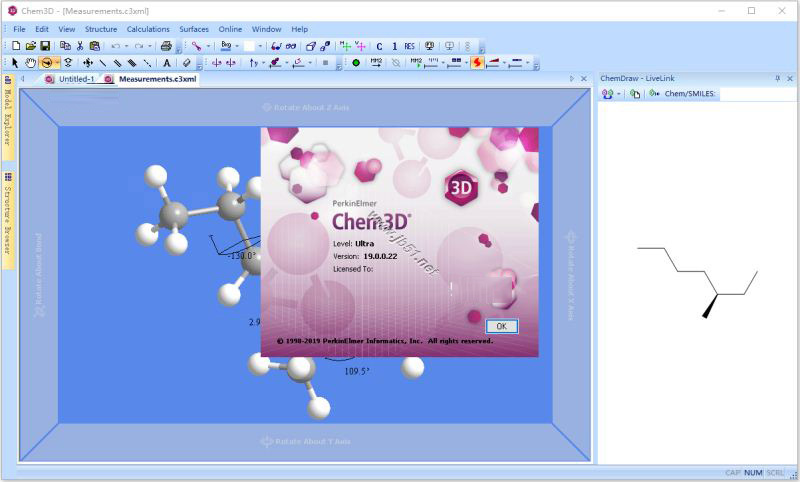Choose the Select arrow tool
Screen dimensions: 800x482
[x=15, y=63]
